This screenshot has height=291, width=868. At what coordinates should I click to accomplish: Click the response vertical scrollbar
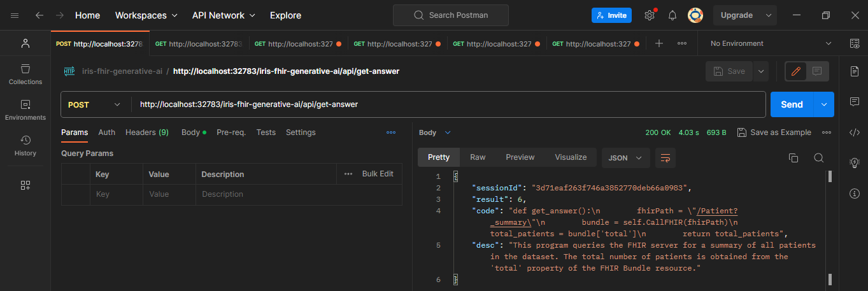(x=829, y=228)
